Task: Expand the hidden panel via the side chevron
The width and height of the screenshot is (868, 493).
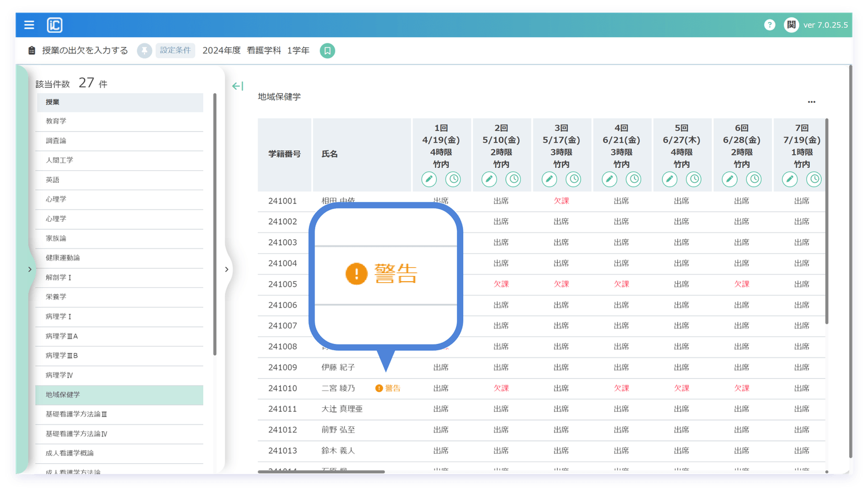Action: click(227, 269)
